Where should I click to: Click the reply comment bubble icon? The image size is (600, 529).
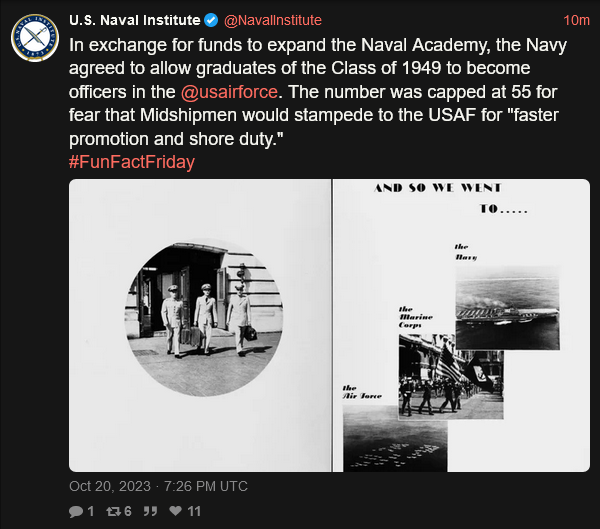(75, 511)
